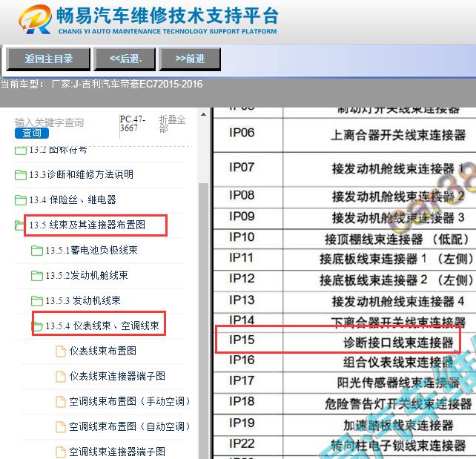This screenshot has height=459, width=476.
Task: Select tree item 13.5.1蓄电池负极线束
Action: click(92, 250)
